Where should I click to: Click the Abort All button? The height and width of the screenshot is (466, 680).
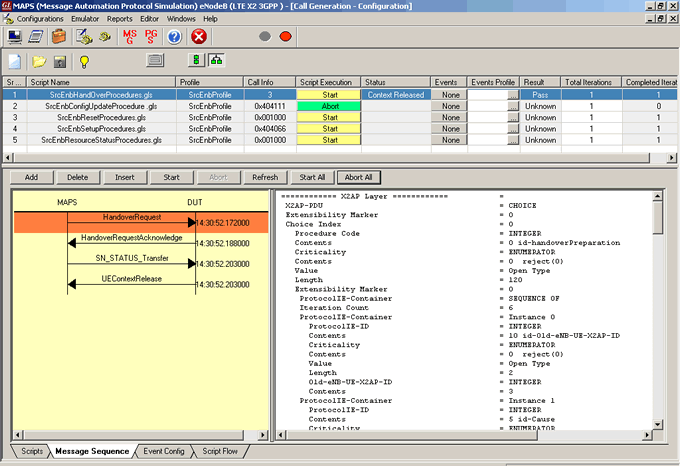(359, 177)
